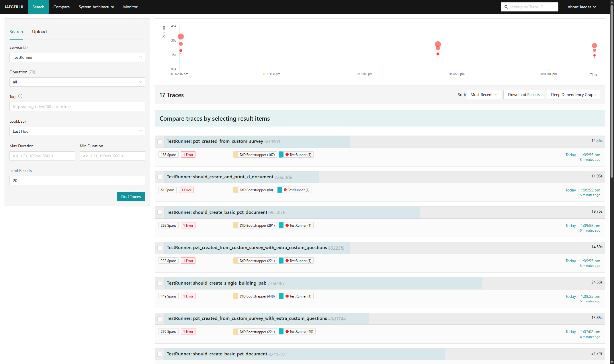Click the DfD.Bootstrapper (60) tag

[x=254, y=190]
